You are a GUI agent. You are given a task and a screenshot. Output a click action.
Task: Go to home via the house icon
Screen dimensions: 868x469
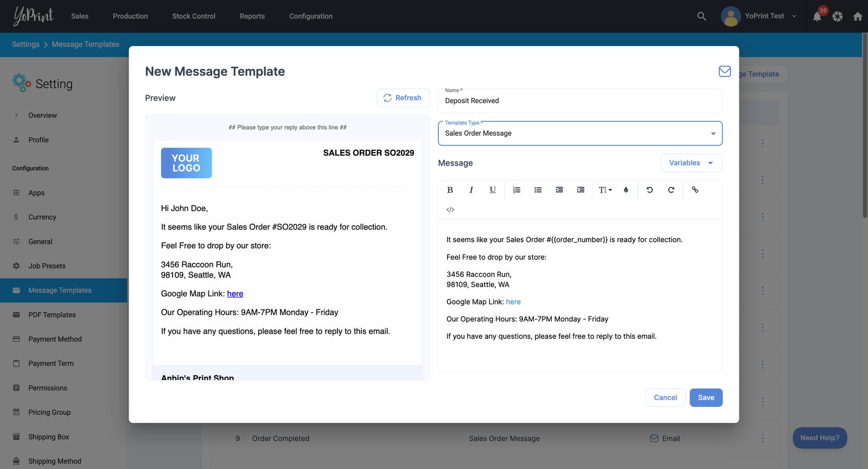[x=858, y=16]
